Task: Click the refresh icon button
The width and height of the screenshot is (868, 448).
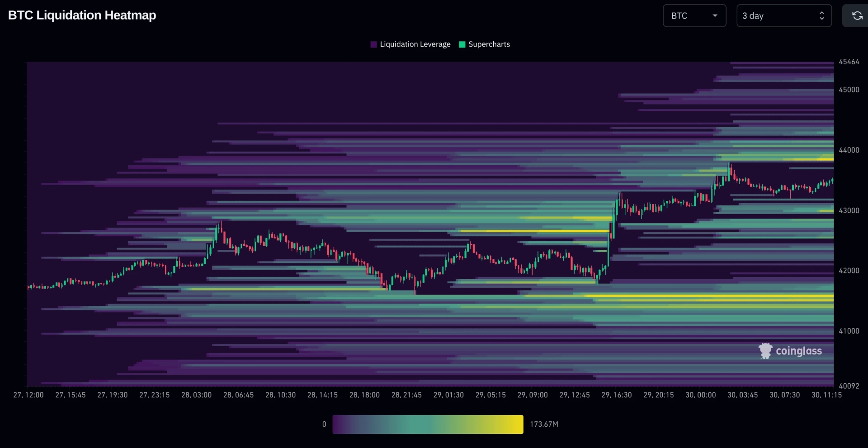Action: pos(857,16)
